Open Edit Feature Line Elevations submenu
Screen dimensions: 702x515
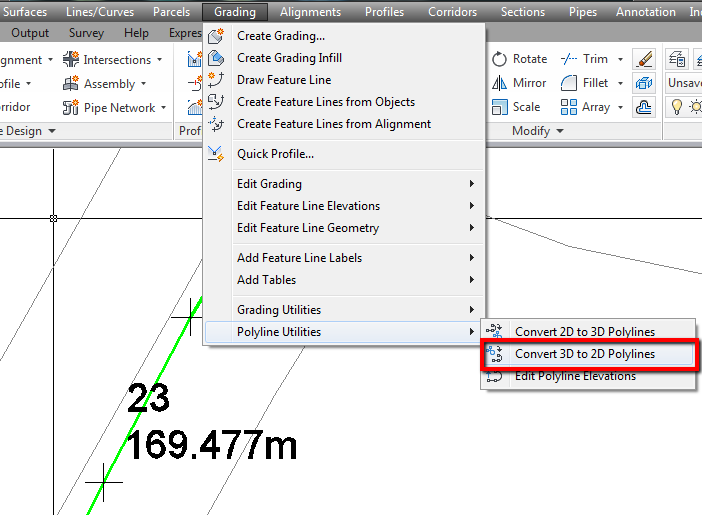[344, 206]
